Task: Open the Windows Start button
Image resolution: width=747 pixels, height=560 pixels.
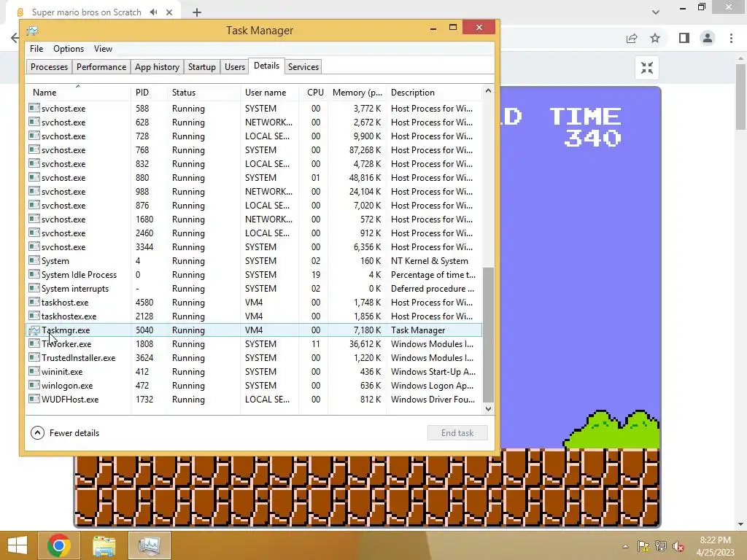Action: (18, 545)
